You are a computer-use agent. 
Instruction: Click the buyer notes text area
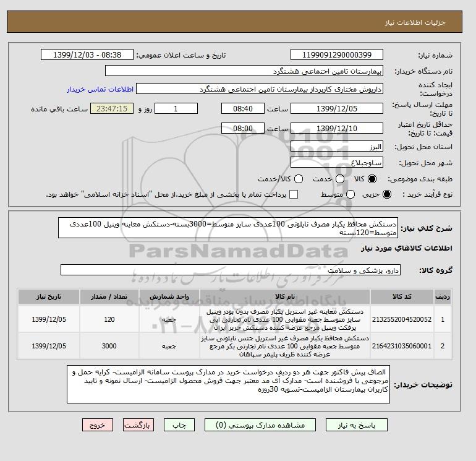228,384
